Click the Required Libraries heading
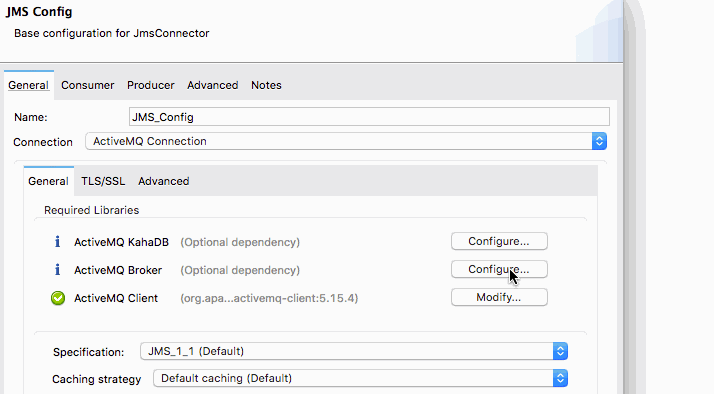Screen dimensions: 714x394 92,210
